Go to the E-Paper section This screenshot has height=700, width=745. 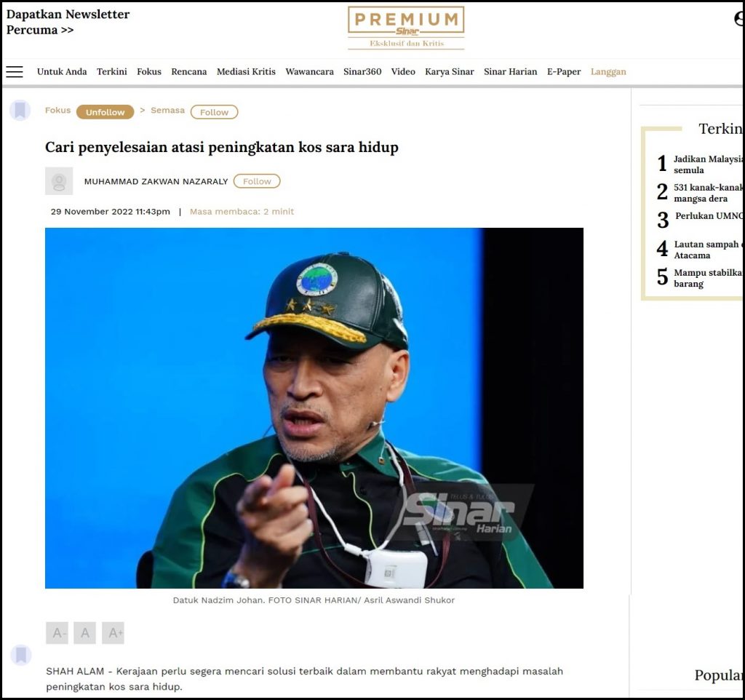[x=564, y=72]
